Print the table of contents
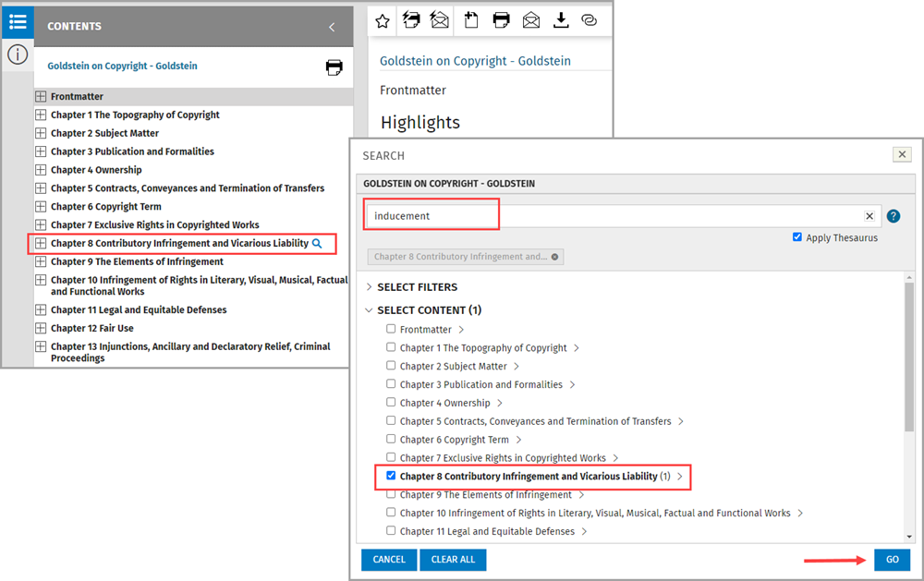 click(x=334, y=67)
